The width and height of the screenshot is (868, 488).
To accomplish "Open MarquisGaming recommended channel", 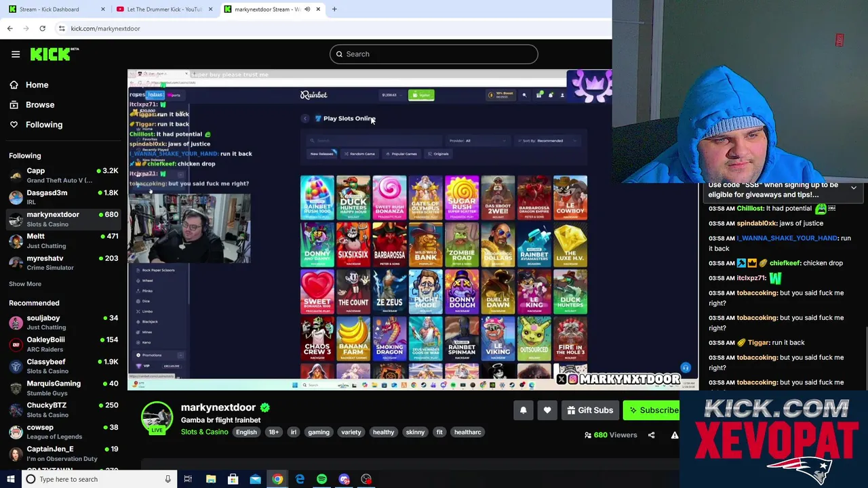I will (x=64, y=388).
